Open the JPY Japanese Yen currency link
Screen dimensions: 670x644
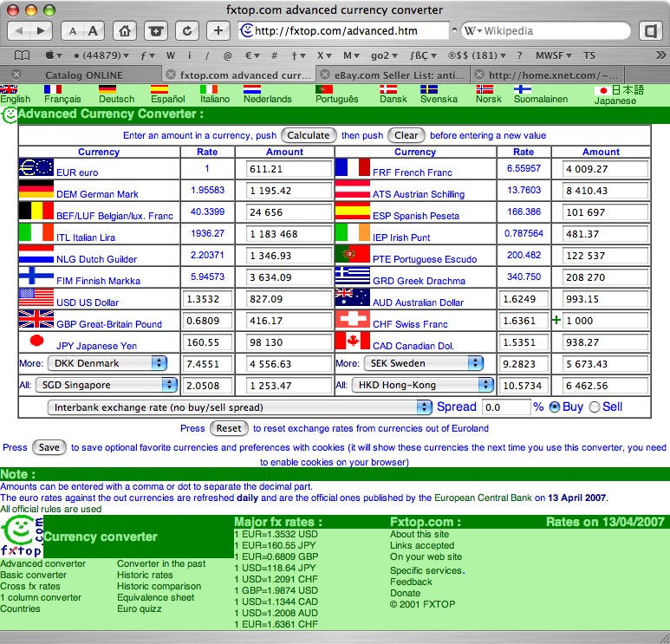[96, 346]
